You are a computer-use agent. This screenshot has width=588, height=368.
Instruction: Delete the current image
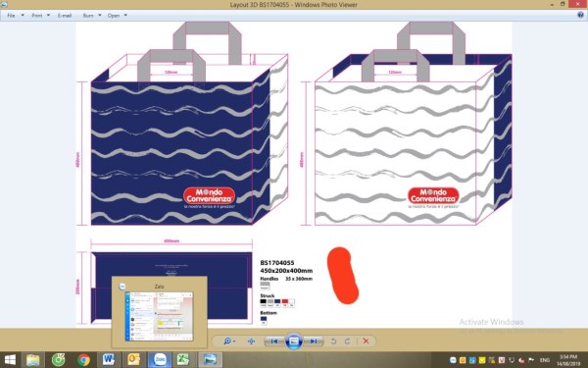[x=366, y=341]
